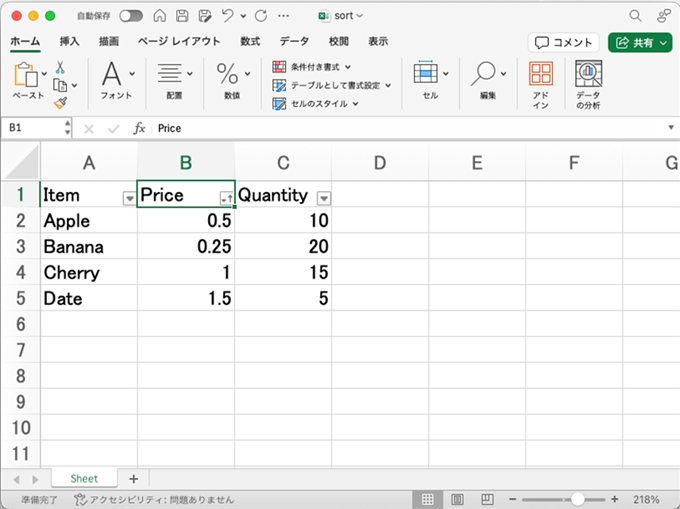Click the zoom slider handle
Image resolution: width=680 pixels, height=509 pixels.
tap(577, 498)
